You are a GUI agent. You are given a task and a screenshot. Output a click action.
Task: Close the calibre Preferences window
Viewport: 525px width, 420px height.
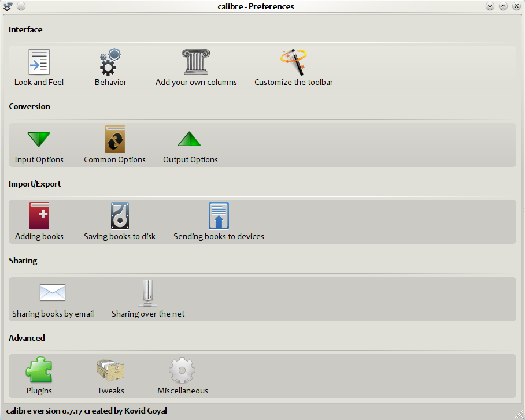[517, 6]
